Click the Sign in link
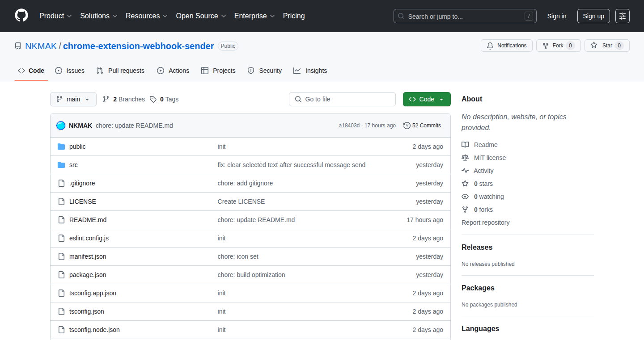Screen dimensions: 644x340 557,16
